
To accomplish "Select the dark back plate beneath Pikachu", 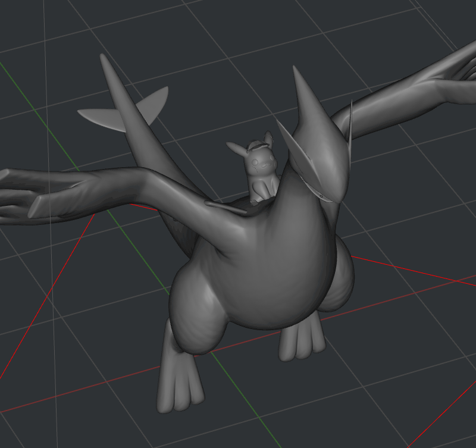I will pos(238,208).
